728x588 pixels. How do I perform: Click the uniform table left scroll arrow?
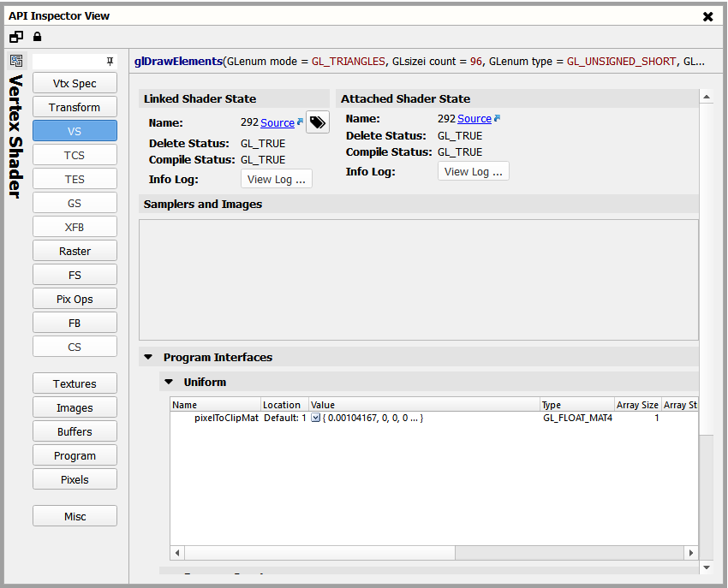click(x=177, y=553)
